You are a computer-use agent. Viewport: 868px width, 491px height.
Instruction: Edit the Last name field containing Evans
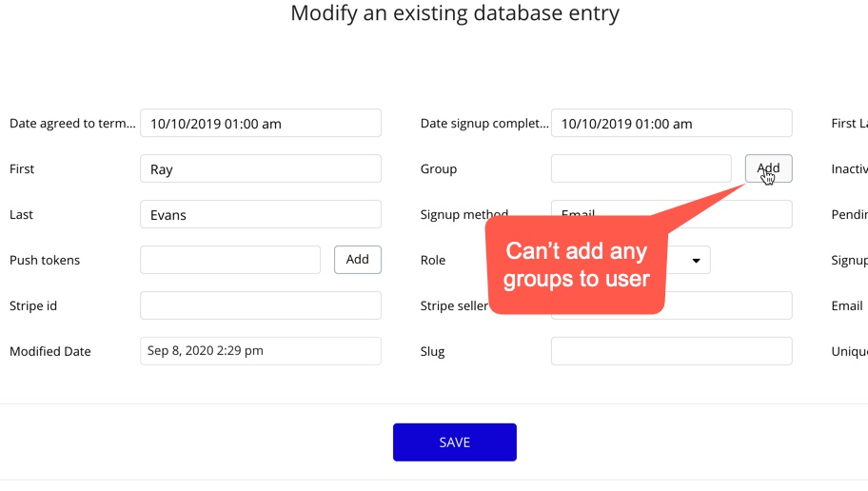click(261, 214)
